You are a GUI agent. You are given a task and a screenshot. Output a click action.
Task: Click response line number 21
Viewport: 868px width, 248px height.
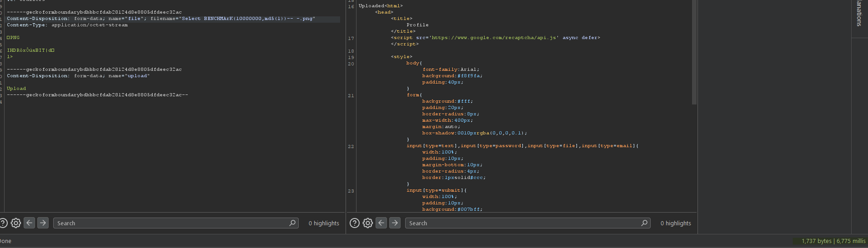351,96
